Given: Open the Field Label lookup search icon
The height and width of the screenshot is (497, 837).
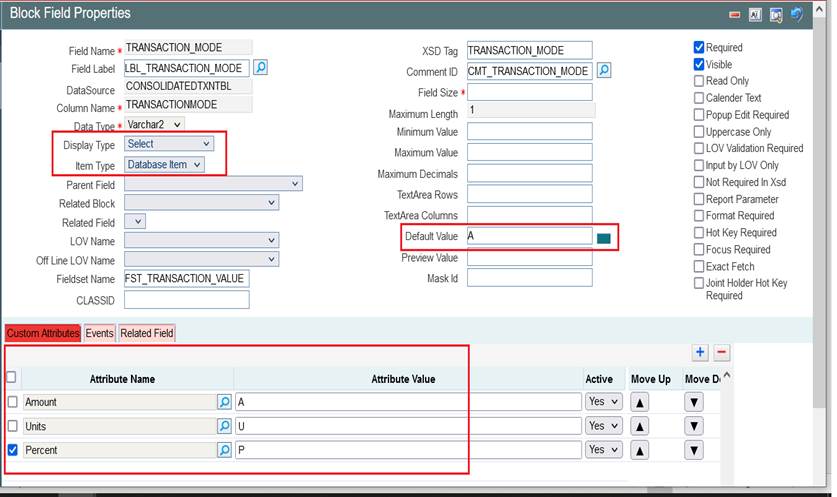Looking at the screenshot, I should pos(260,68).
